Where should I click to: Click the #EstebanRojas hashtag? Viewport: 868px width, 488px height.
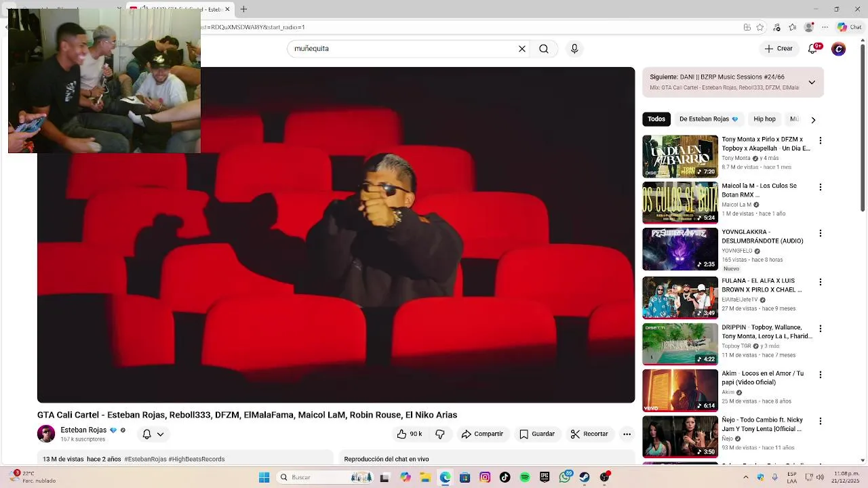(145, 460)
